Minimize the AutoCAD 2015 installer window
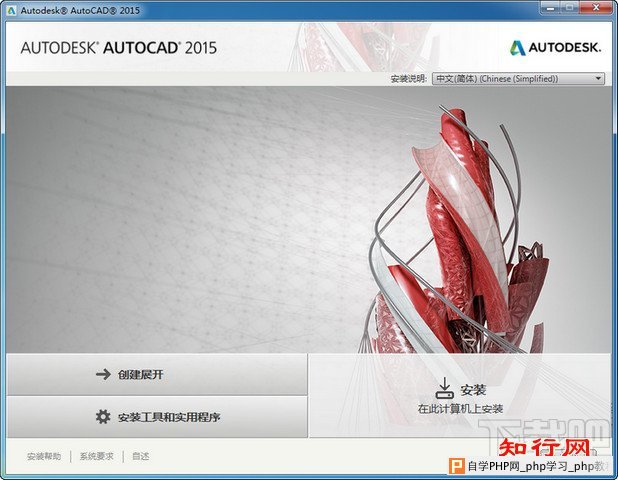Image resolution: width=618 pixels, height=480 pixels. coord(551,7)
